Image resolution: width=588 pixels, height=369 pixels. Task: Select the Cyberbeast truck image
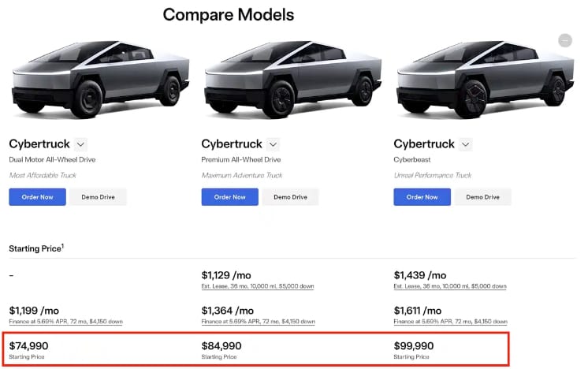[486, 79]
